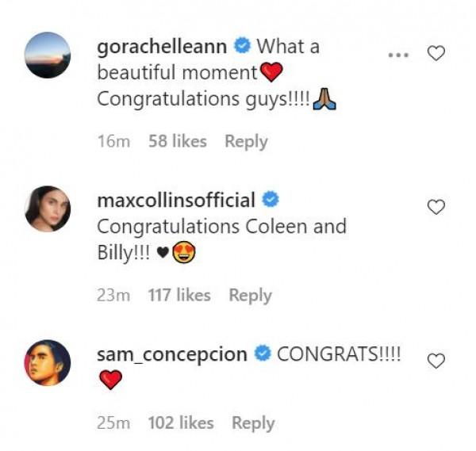Like maxcollinsofficial's comment with the heart
This screenshot has width=476, height=451.
[x=436, y=207]
